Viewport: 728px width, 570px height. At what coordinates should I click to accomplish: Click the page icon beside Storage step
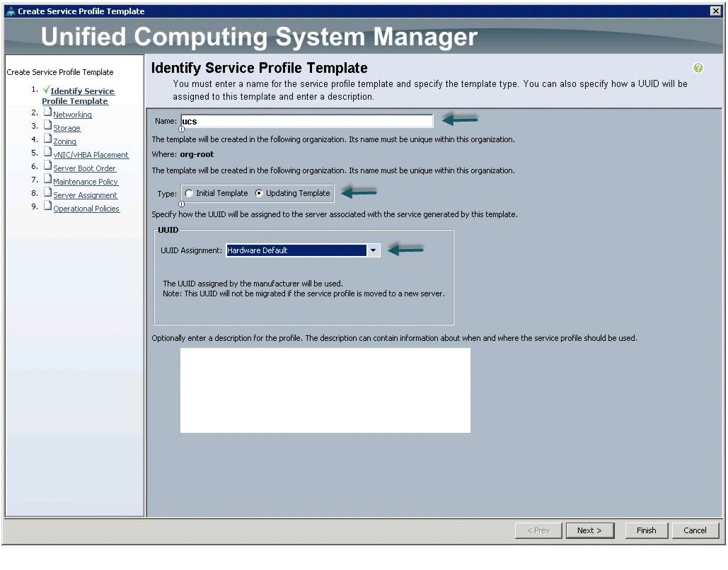48,125
